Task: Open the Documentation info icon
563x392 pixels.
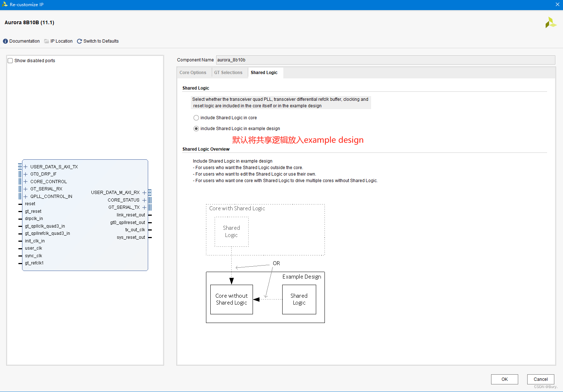Action: tap(5, 41)
